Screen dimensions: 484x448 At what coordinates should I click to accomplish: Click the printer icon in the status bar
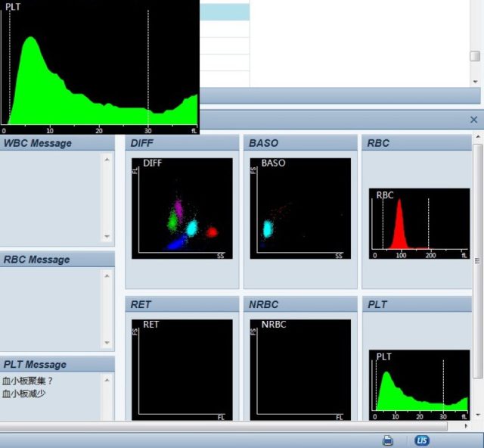tap(388, 440)
